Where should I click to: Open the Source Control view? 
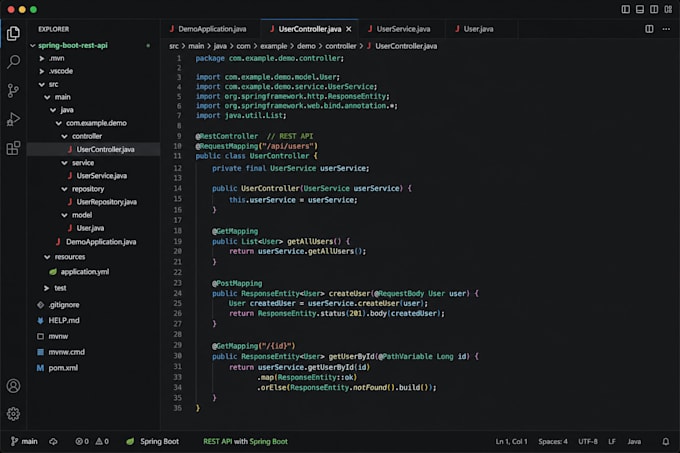pyautogui.click(x=13, y=90)
